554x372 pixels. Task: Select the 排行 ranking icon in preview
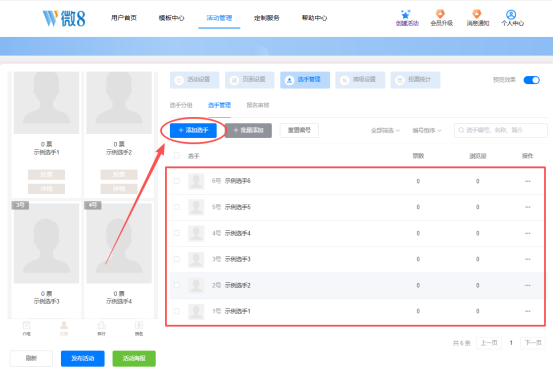[x=101, y=325]
